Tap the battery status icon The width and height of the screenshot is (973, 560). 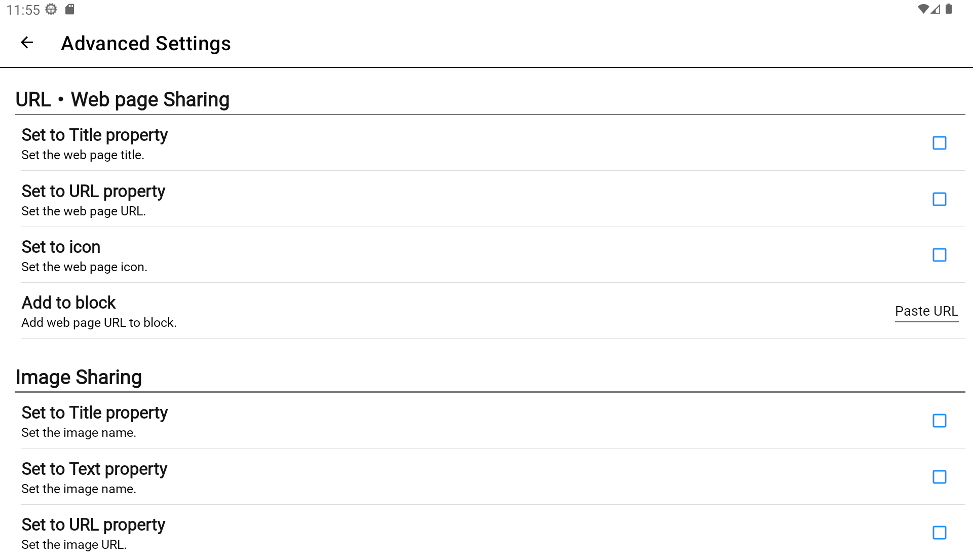(x=949, y=9)
